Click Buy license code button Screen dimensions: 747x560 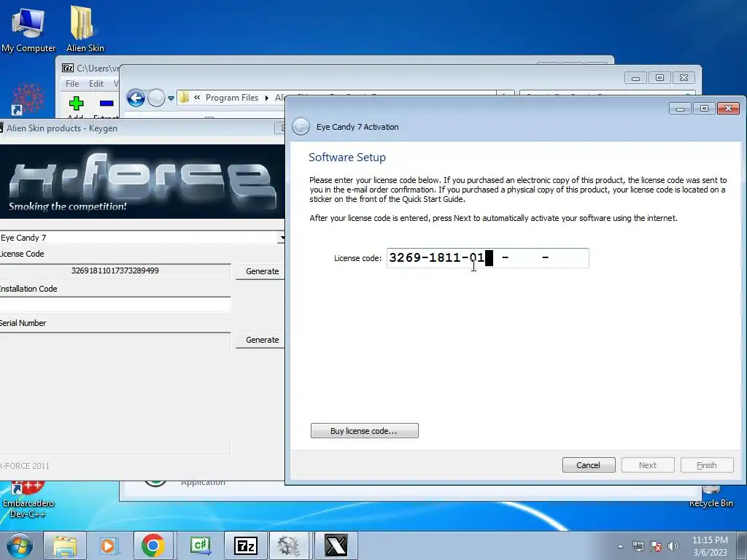(365, 430)
